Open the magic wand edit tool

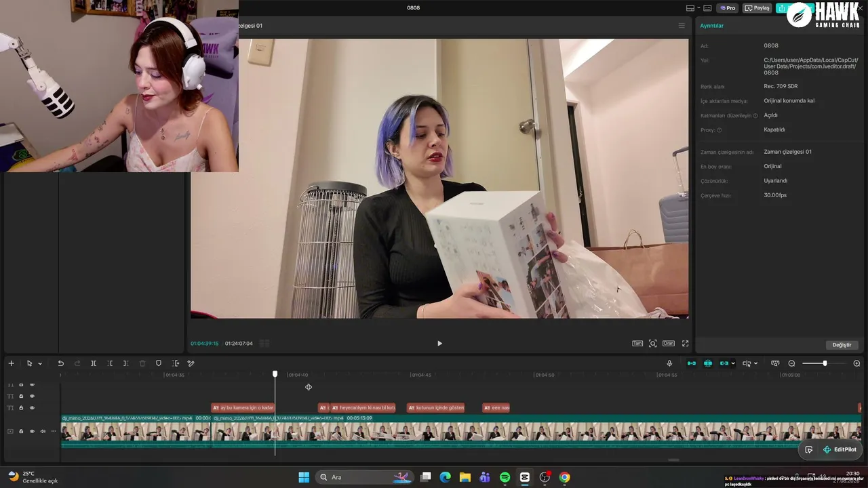pos(191,363)
